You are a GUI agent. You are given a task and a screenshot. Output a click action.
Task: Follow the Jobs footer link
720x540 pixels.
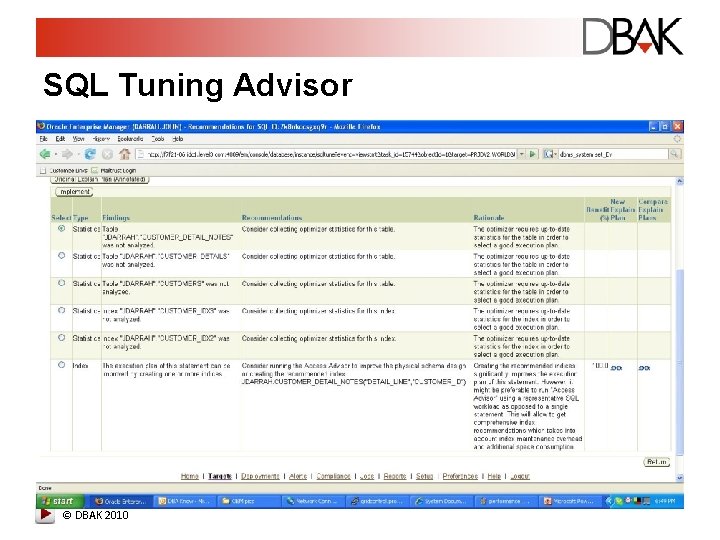[x=367, y=476]
